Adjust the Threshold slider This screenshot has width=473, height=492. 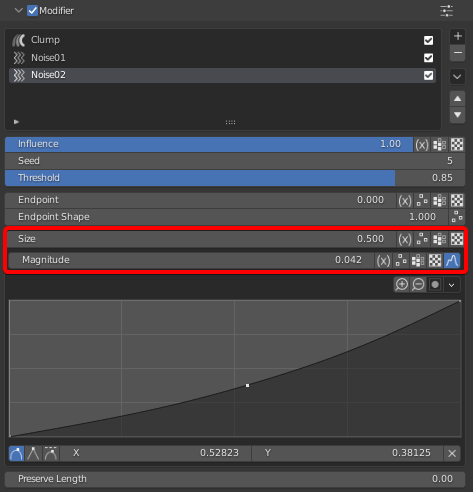235,178
